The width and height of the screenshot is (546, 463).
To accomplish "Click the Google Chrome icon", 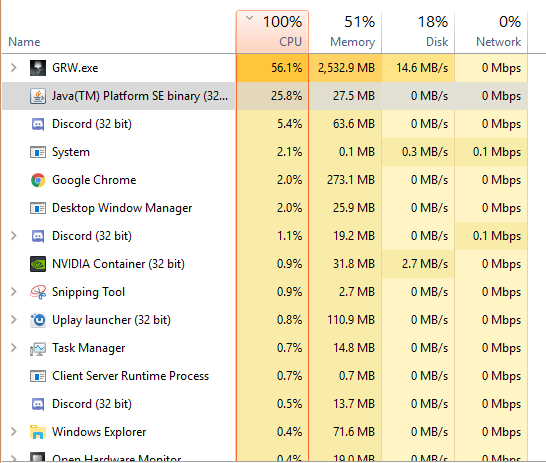I will 38,180.
